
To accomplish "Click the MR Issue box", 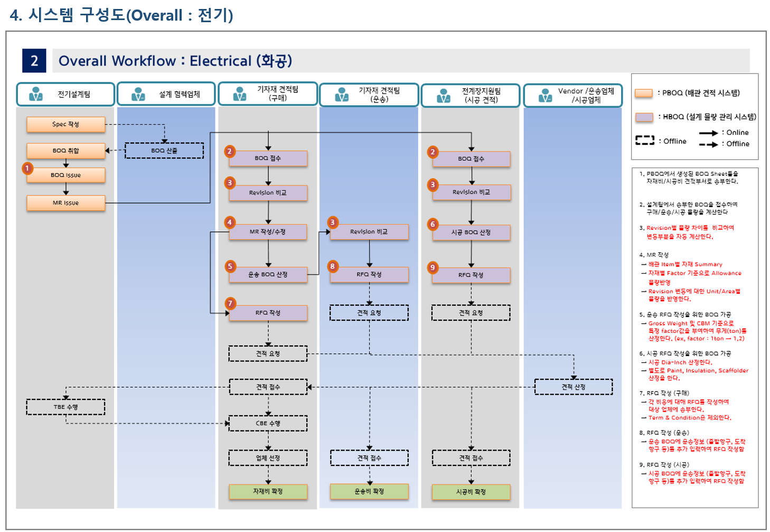I will 66,203.
